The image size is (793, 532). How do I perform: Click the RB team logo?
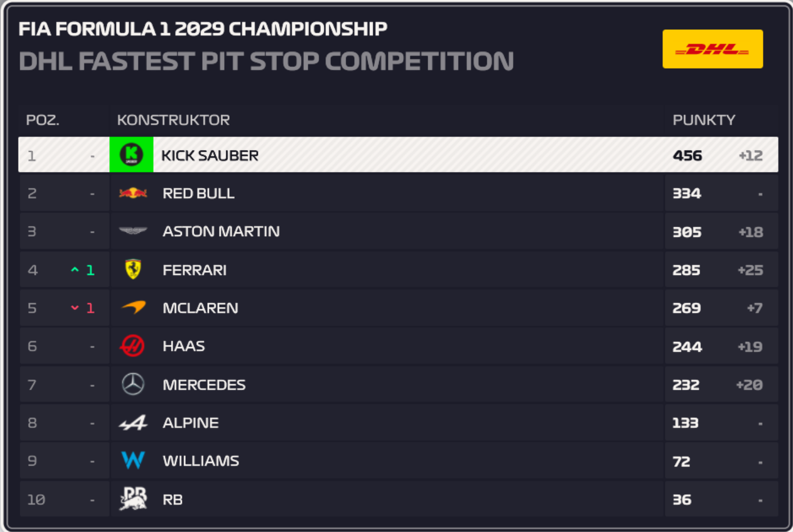[x=133, y=499]
